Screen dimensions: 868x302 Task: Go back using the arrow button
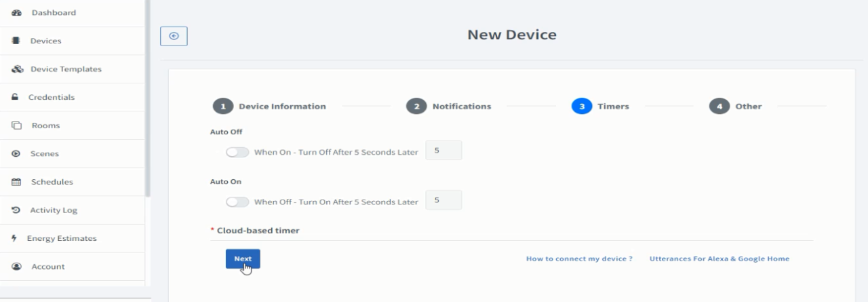174,37
